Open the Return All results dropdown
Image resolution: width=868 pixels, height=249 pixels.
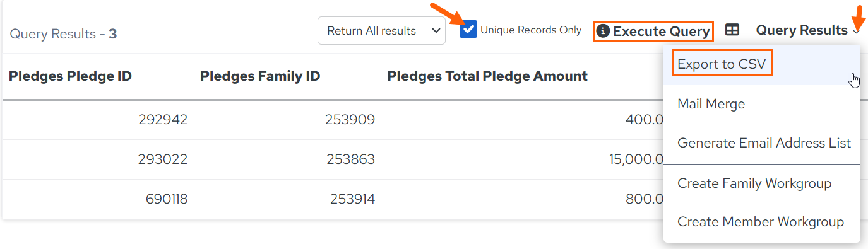tap(381, 31)
